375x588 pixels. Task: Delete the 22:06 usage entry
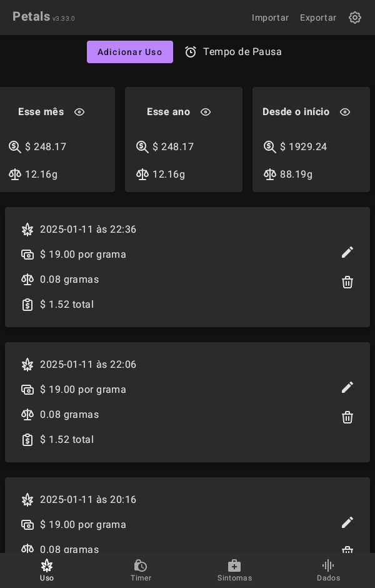tap(347, 417)
